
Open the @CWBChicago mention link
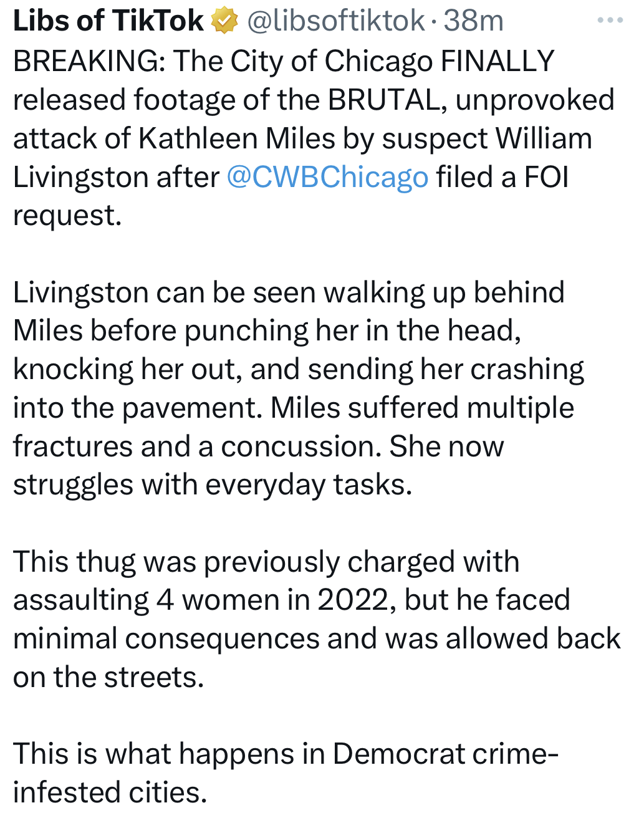click(327, 177)
